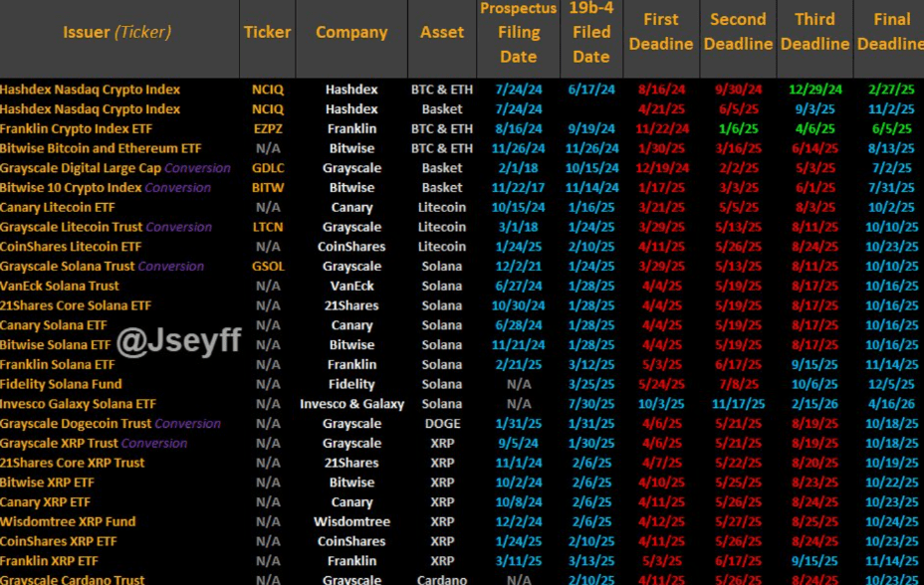Screen dimensions: 924x585
Task: Click the Invesco & Galaxy company cell
Action: pyautogui.click(x=351, y=404)
